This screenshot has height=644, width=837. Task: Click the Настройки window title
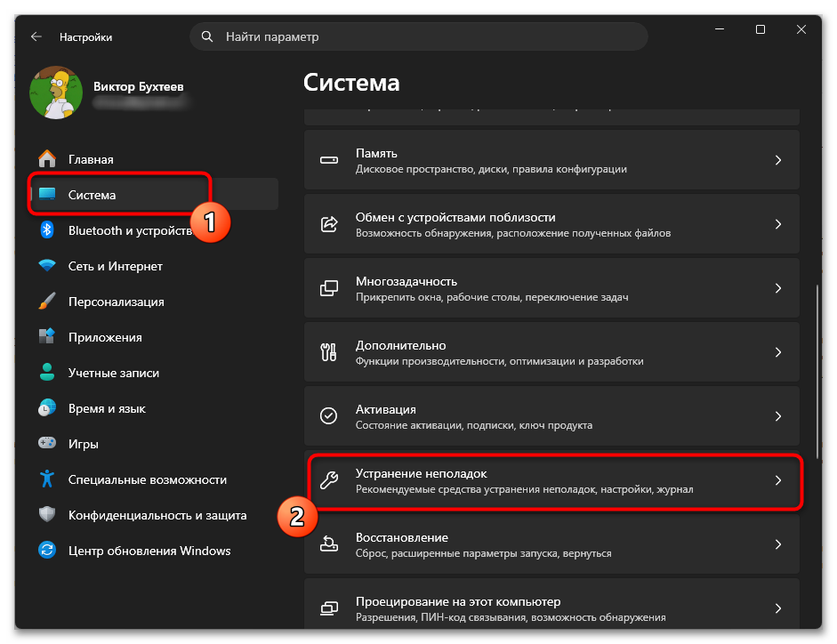86,36
